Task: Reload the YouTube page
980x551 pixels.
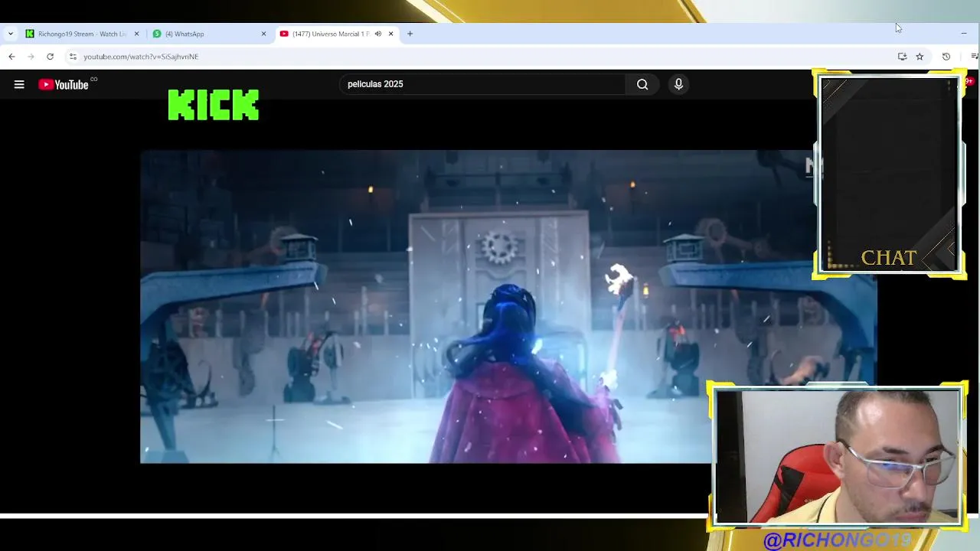Action: point(50,57)
